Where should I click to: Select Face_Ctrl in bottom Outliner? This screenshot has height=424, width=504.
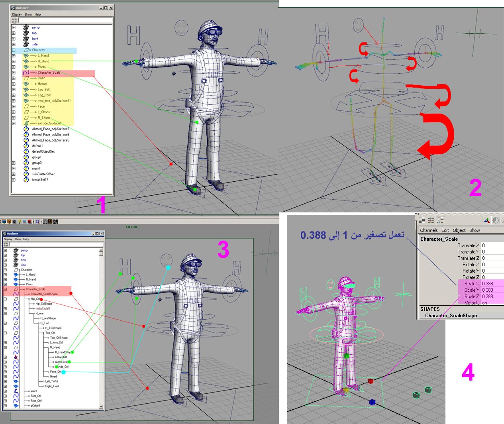56,371
